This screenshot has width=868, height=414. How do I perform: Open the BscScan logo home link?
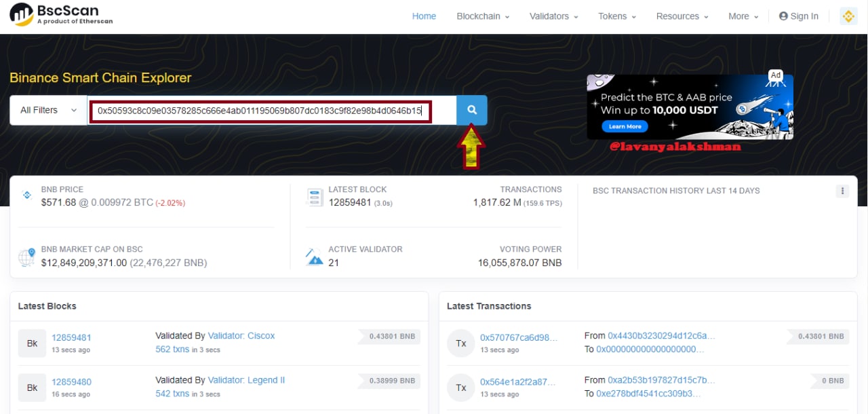[x=62, y=14]
